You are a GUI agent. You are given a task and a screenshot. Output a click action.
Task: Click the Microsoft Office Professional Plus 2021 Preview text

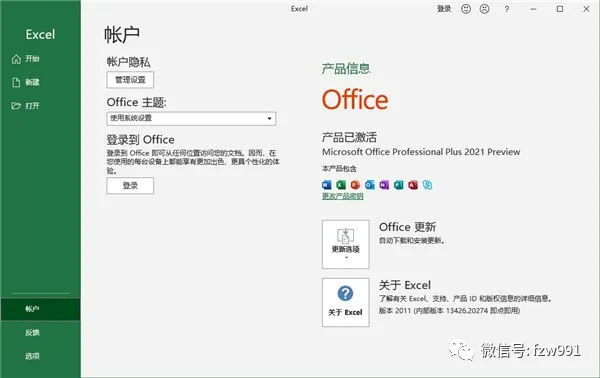pyautogui.click(x=421, y=152)
